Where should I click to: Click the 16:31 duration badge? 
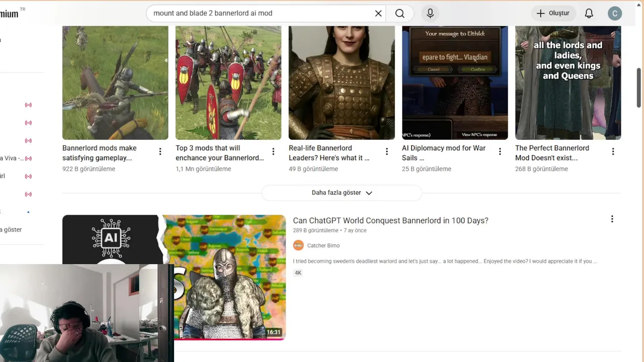[x=274, y=332]
